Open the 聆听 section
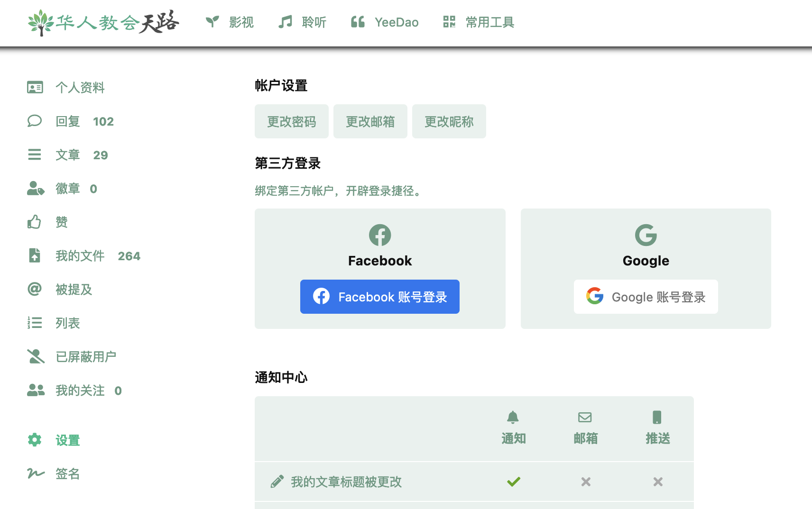Screen dimensions: 812x509 (302, 22)
